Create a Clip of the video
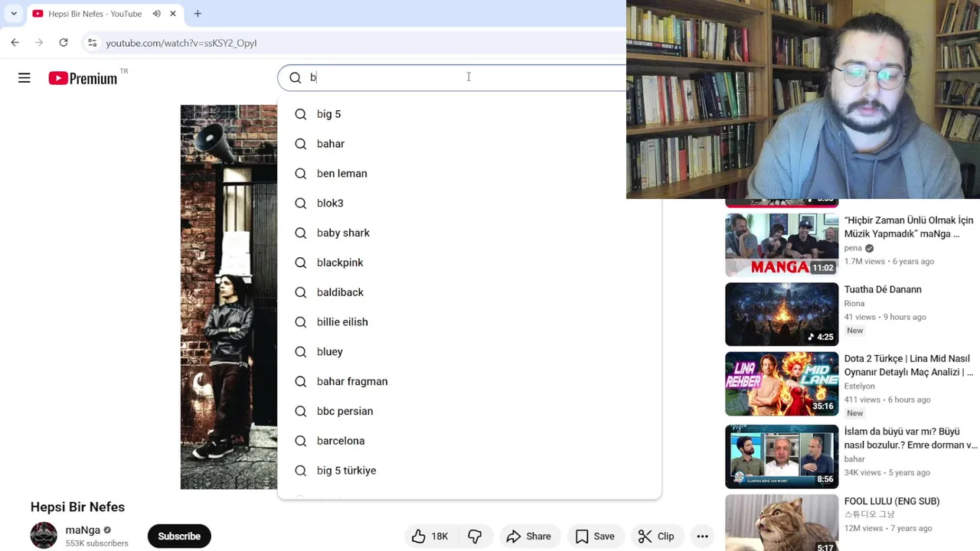This screenshot has width=980, height=551. click(656, 536)
